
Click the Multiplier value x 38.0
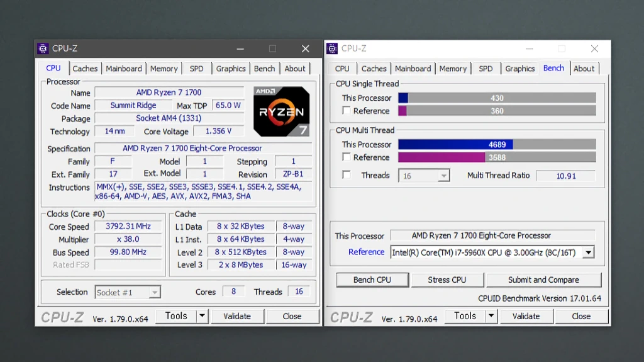click(x=128, y=239)
